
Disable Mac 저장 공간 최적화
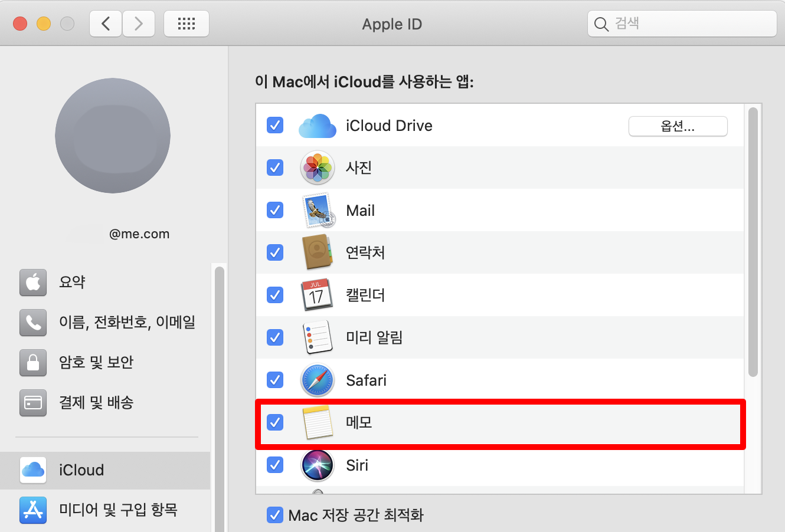pos(275,515)
